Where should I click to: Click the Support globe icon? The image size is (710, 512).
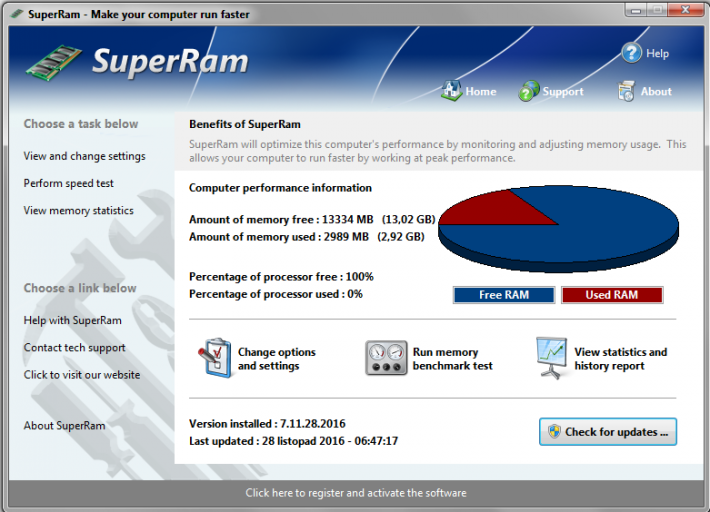coord(528,91)
